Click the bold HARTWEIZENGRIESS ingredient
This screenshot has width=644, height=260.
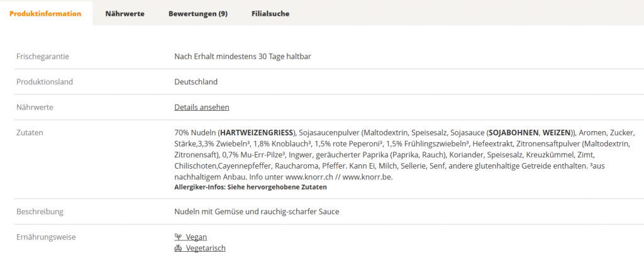click(257, 133)
